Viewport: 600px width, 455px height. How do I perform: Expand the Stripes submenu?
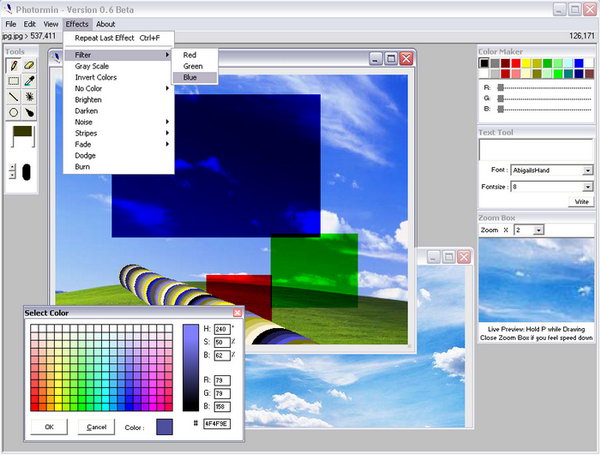119,133
